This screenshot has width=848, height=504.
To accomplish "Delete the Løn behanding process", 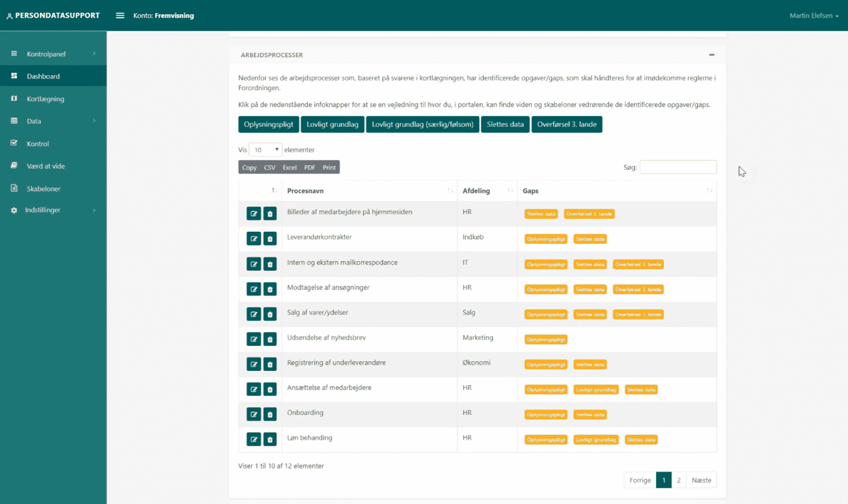I will coord(270,439).
